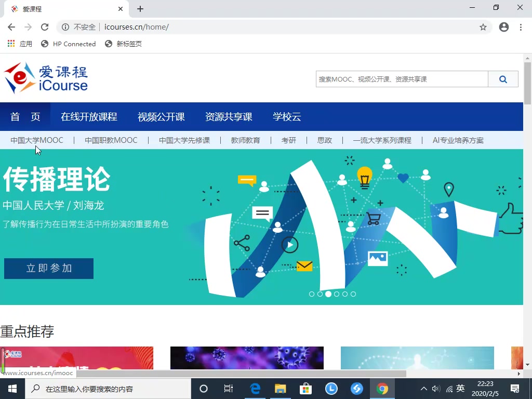The width and height of the screenshot is (532, 399).
Task: Click the iCourse logo
Action: point(46,77)
